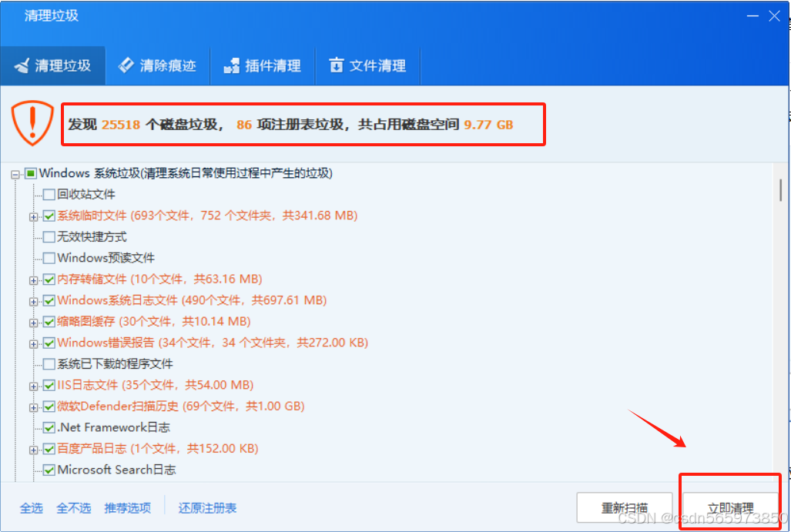Apply the 推荐选项 link
Screen dimensions: 791x532
tap(128, 508)
